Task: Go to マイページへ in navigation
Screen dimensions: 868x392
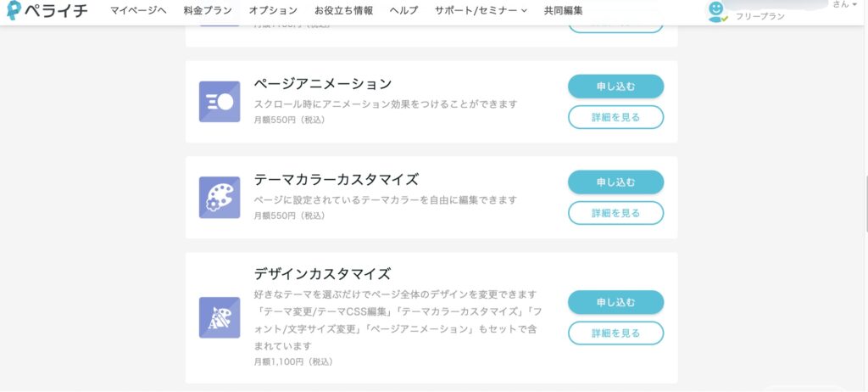Action: tap(138, 10)
